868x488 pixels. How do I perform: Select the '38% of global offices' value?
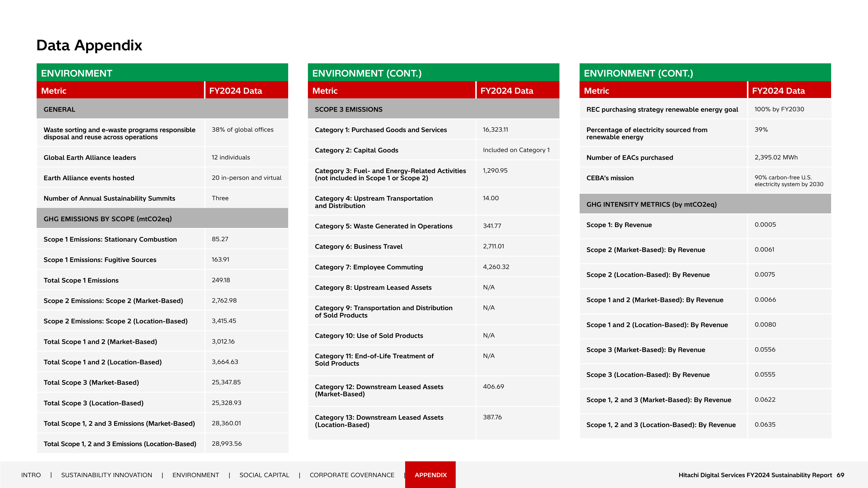(243, 130)
